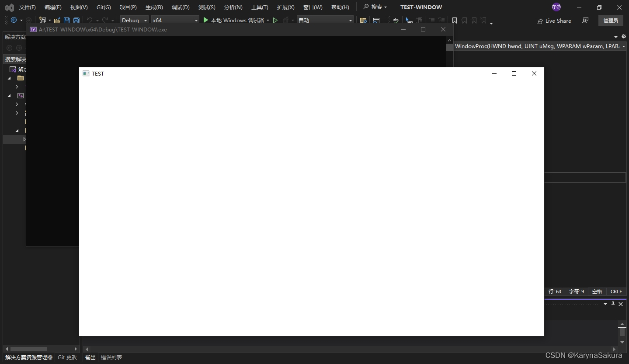The height and width of the screenshot is (364, 629).
Task: Click the save file toolbar icon
Action: [x=67, y=20]
